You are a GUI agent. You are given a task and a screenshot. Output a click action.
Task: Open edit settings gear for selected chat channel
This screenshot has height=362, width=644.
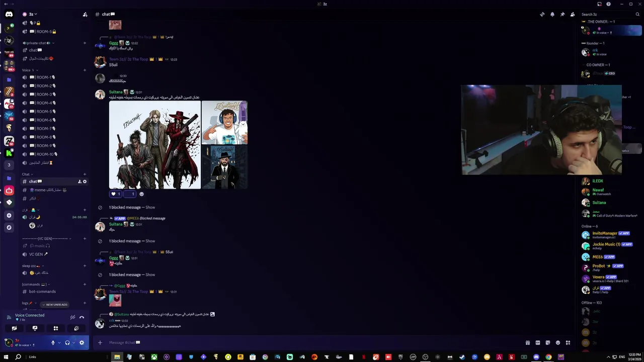tap(85, 182)
